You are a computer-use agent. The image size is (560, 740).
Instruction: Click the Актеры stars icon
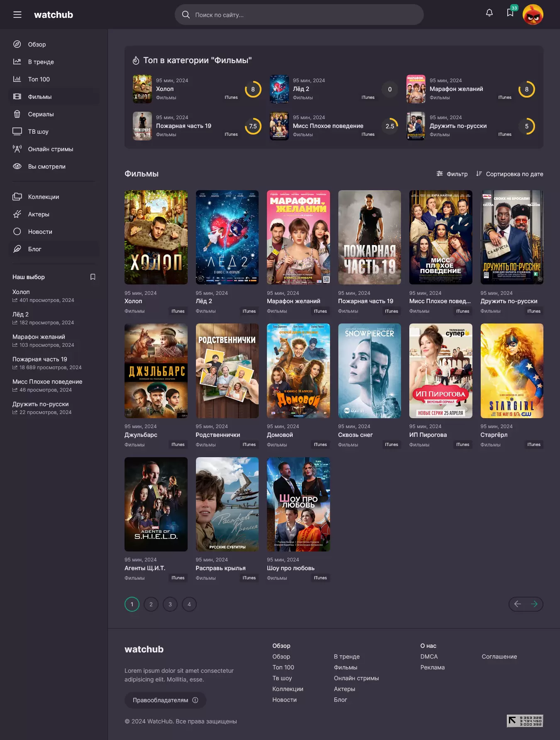click(x=17, y=214)
